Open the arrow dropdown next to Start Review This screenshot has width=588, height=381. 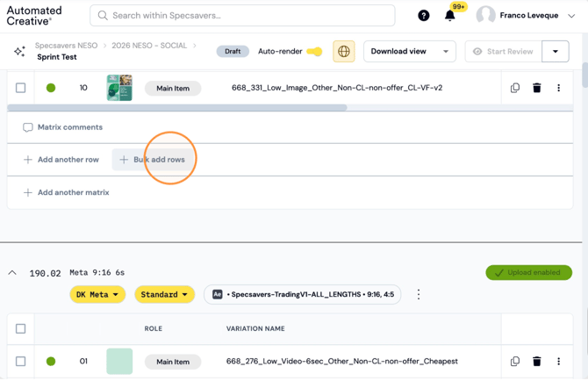(x=556, y=52)
